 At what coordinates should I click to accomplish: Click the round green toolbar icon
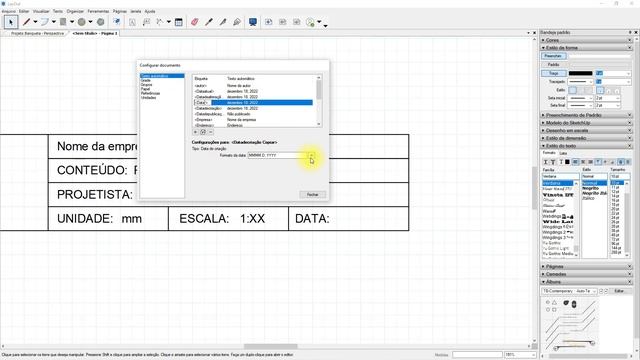(x=311, y=22)
